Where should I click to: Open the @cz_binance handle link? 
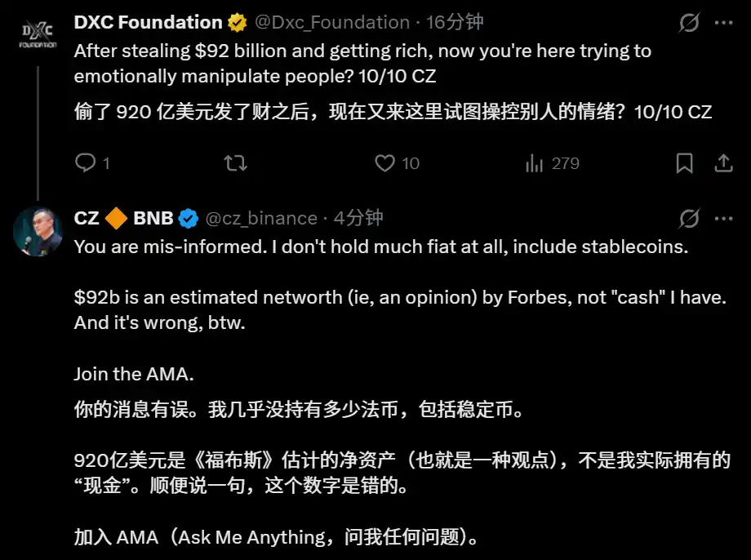(260, 218)
